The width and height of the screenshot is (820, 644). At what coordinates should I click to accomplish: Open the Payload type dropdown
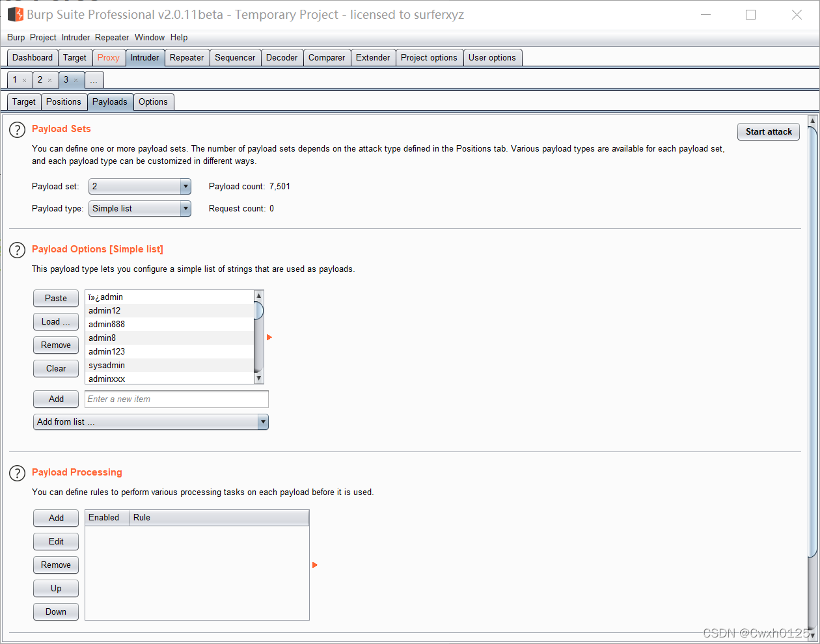tap(140, 209)
